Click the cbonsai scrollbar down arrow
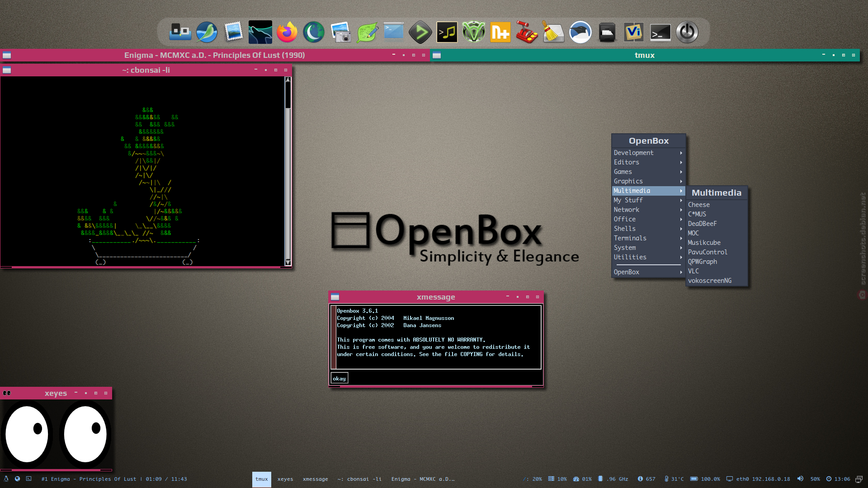This screenshot has height=488, width=868. 288,263
